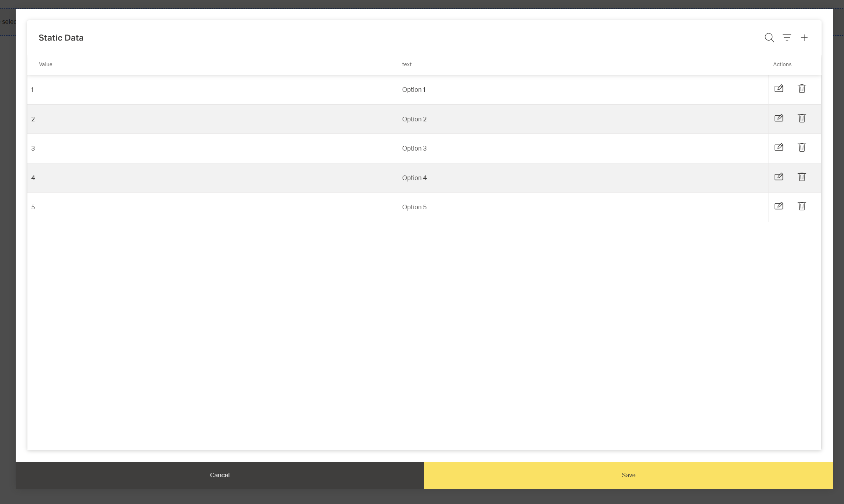
Task: Save the static data changes
Action: (x=628, y=475)
